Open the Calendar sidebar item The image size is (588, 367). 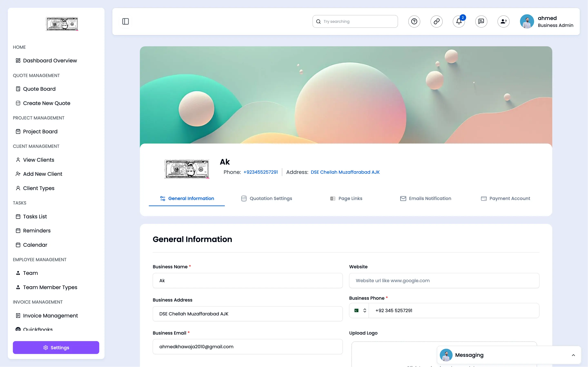pyautogui.click(x=35, y=245)
